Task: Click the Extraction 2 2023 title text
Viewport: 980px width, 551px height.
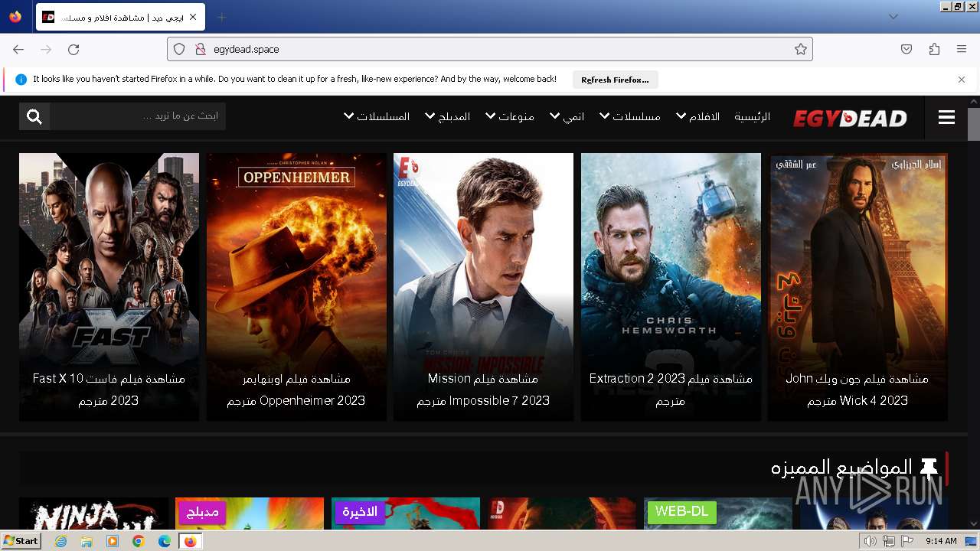Action: pos(671,390)
